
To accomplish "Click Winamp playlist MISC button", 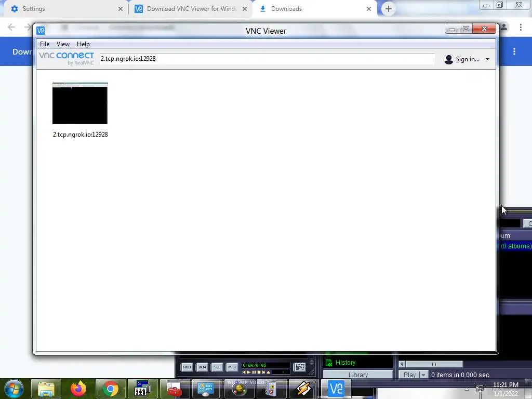I will (232, 367).
